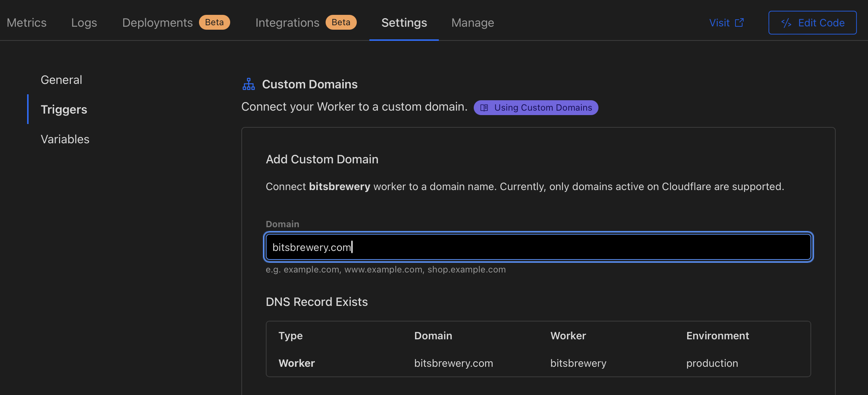Image resolution: width=868 pixels, height=395 pixels.
Task: Open Variables in the settings sidebar
Action: [65, 139]
